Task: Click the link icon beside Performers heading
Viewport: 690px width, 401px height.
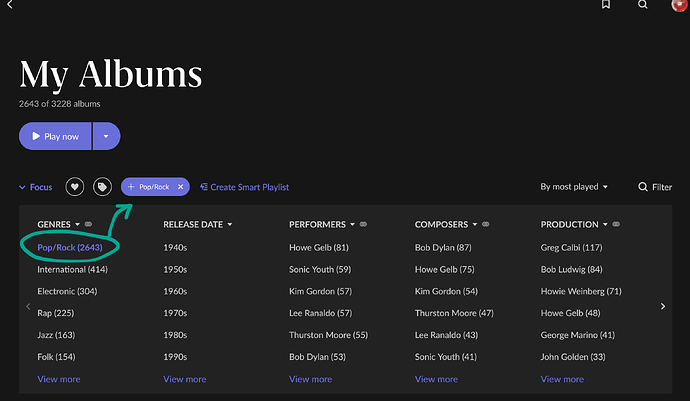Action: click(363, 224)
